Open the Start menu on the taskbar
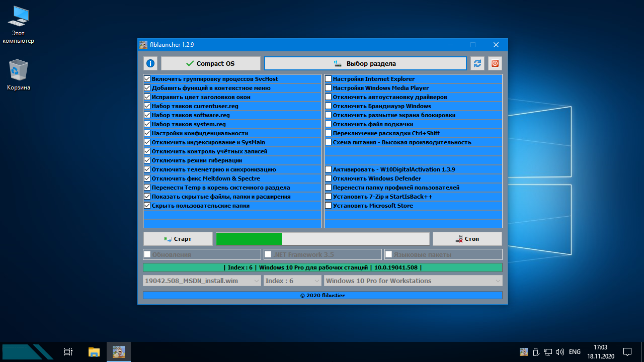The width and height of the screenshot is (644, 362). coord(28,351)
